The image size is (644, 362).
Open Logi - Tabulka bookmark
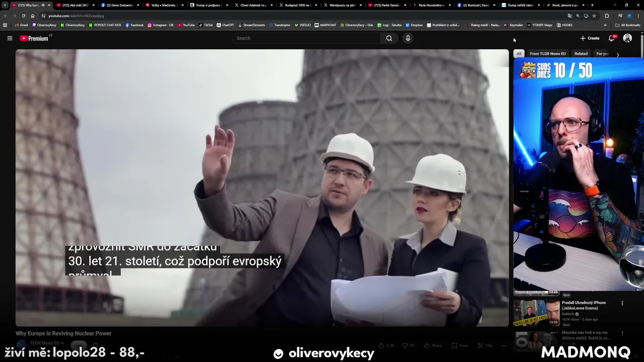[389, 25]
